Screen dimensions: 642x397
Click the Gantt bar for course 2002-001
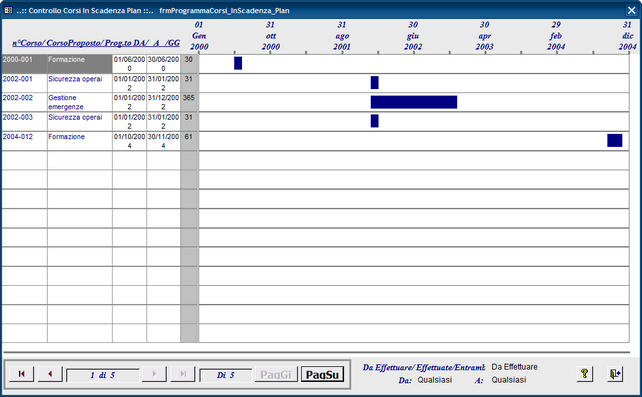coord(375,82)
